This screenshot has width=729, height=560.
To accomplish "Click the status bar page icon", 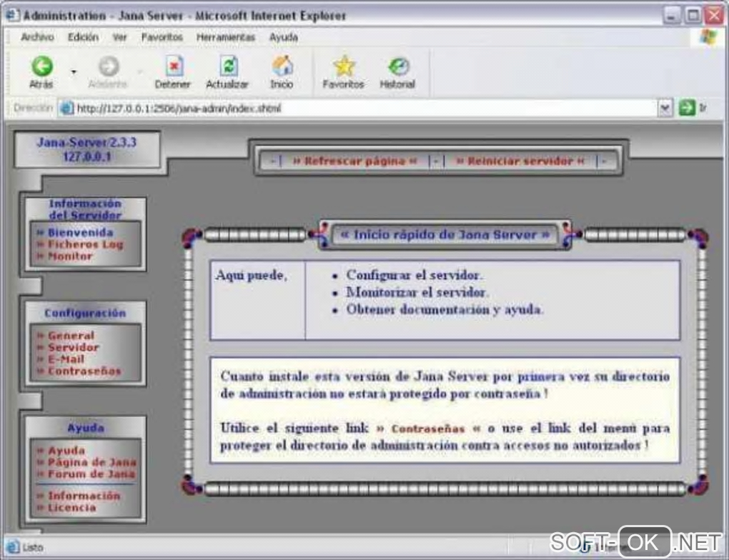I will coord(13,547).
